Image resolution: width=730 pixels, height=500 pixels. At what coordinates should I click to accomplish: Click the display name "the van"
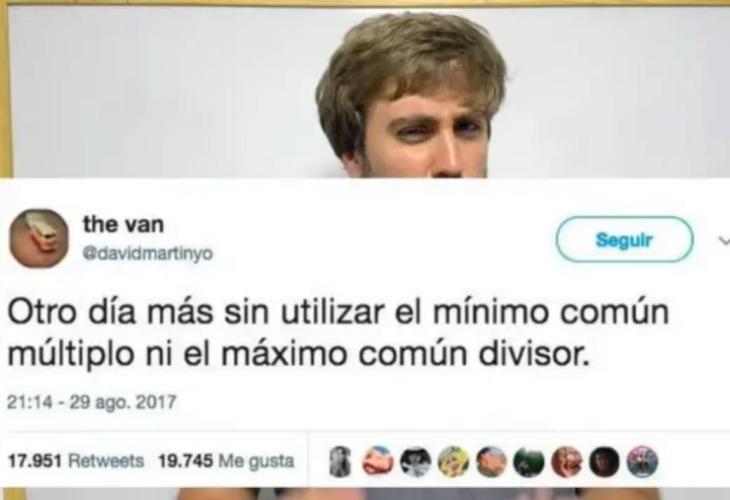pos(123,224)
